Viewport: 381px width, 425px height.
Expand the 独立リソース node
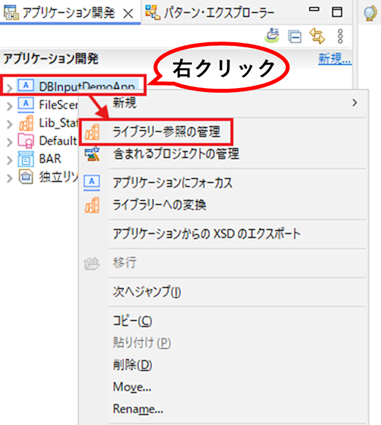(9, 178)
